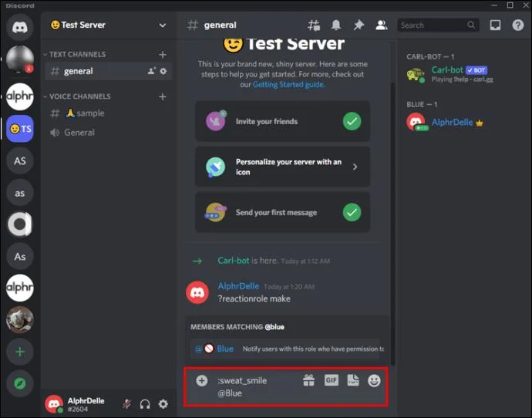Screen dimensions: 532x418
Task: Click AlphrDelle message author name
Action: [x=238, y=286]
